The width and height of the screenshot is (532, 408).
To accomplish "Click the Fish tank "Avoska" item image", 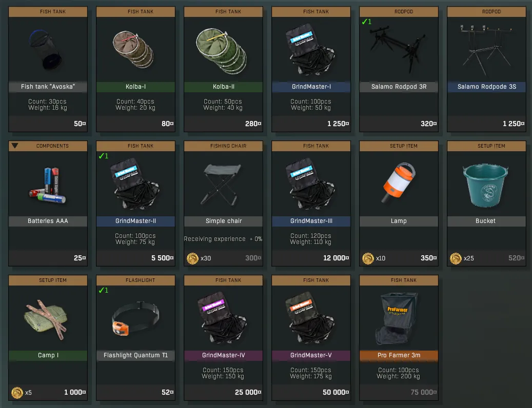I will click(46, 50).
